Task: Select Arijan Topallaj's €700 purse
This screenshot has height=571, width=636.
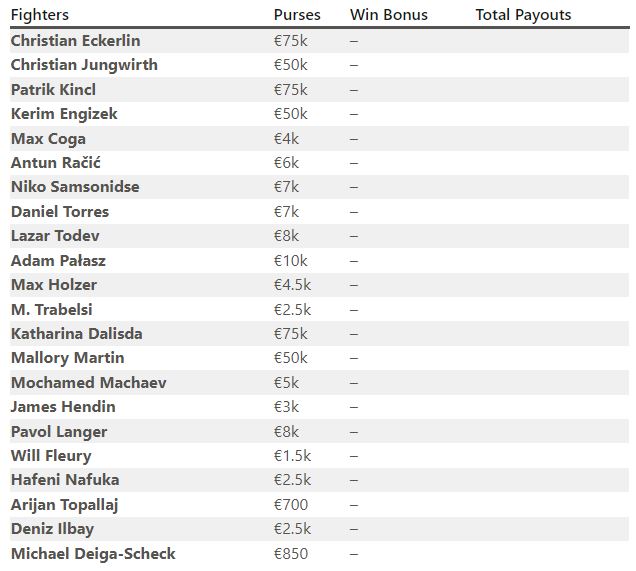Action: (290, 505)
